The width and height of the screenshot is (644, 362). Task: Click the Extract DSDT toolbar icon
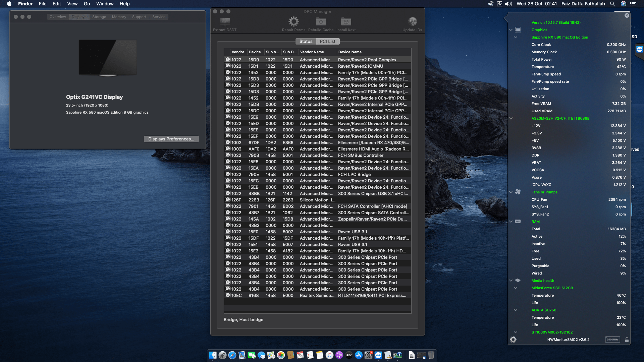coord(225,22)
